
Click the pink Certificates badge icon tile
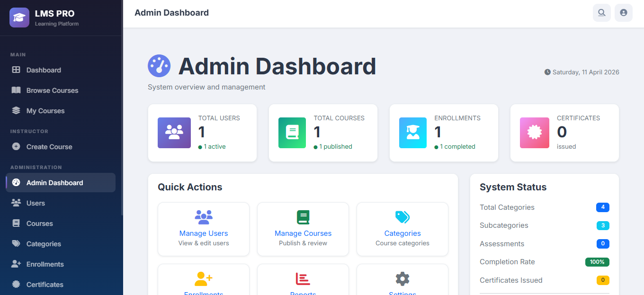pyautogui.click(x=535, y=133)
